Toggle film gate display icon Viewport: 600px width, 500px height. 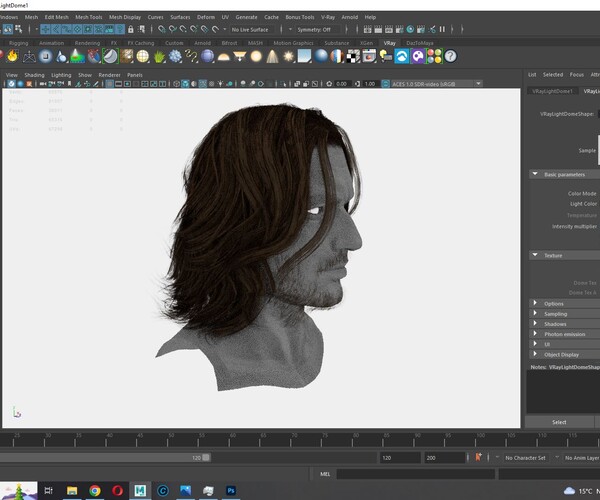[x=119, y=84]
